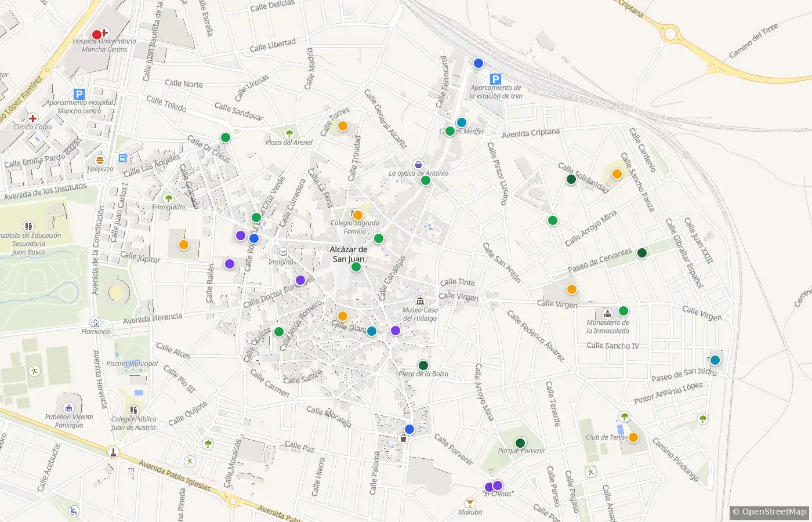Click the green marker on Calle Dr Creus
The image size is (812, 522).
pos(226,137)
